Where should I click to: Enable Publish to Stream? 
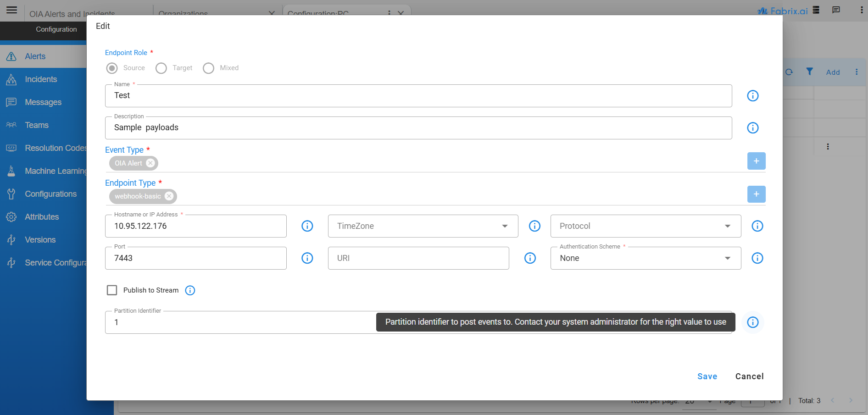point(112,290)
